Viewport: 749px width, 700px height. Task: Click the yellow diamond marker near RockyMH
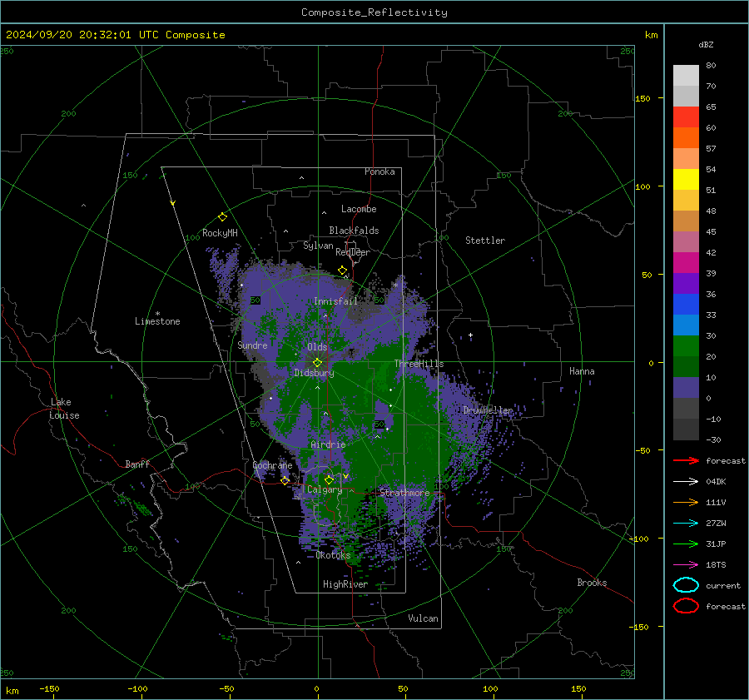222,217
